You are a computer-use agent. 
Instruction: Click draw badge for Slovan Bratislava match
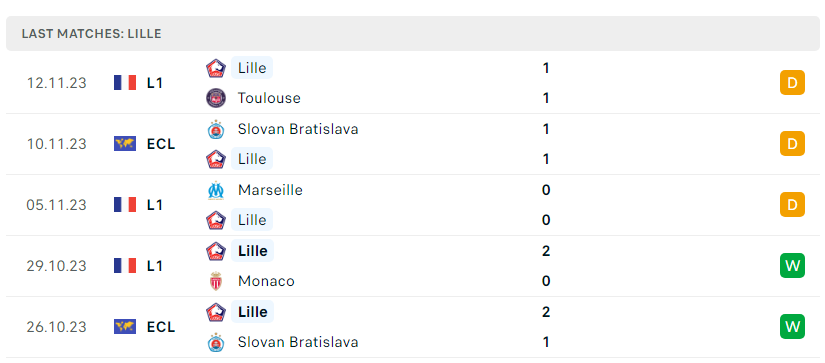point(792,144)
